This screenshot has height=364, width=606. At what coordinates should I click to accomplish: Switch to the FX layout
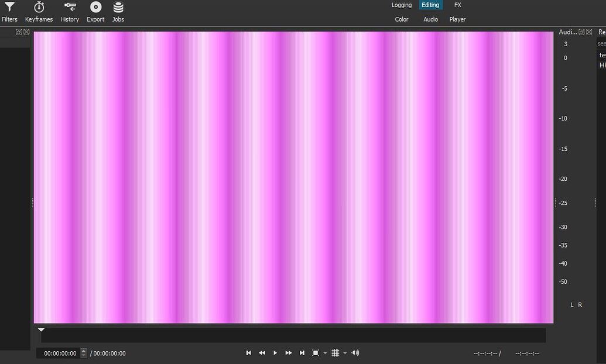pos(457,5)
